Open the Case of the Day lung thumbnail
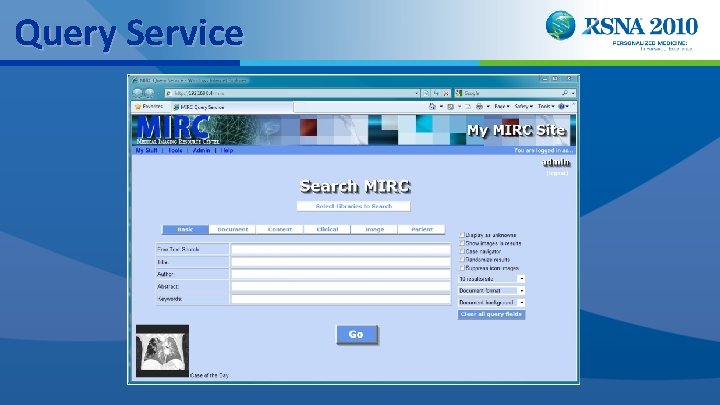The width and height of the screenshot is (720, 405). tap(163, 351)
